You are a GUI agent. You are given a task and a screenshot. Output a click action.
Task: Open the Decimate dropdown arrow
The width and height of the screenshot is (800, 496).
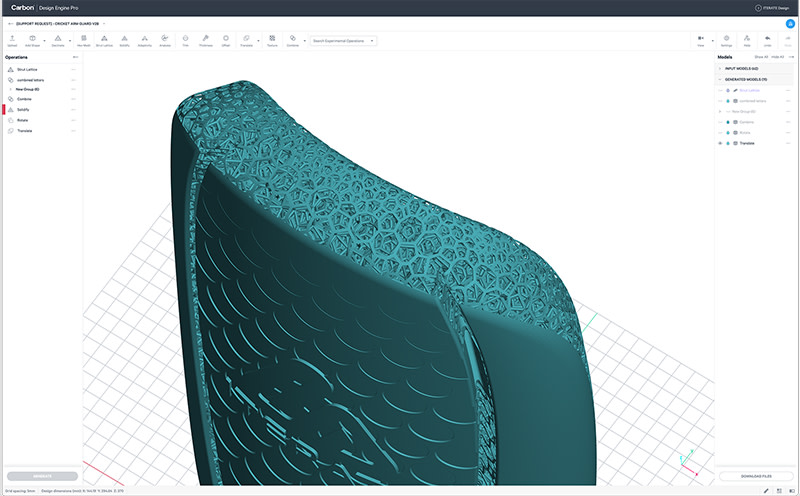(x=70, y=41)
